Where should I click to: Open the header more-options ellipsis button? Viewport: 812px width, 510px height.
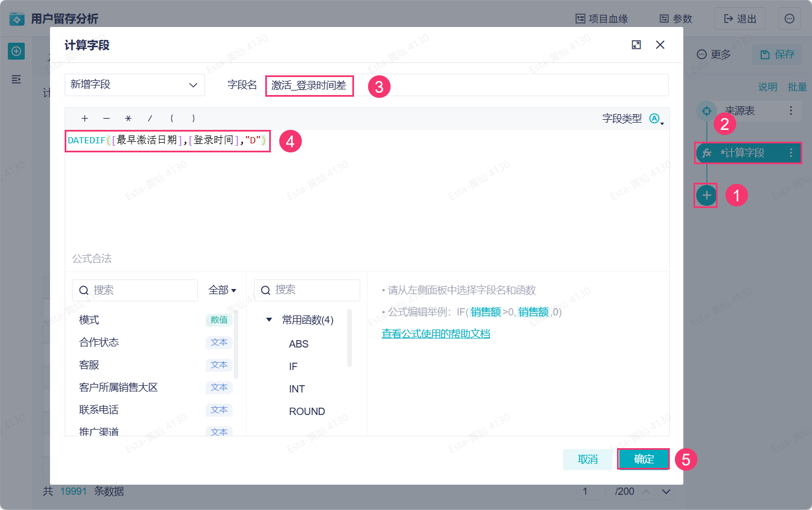[790, 19]
